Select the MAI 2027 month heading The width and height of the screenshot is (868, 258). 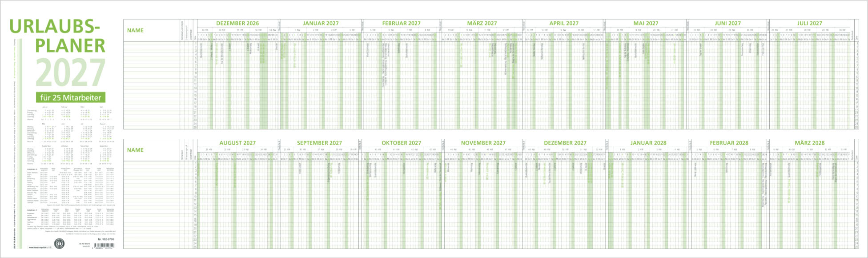coord(646,23)
